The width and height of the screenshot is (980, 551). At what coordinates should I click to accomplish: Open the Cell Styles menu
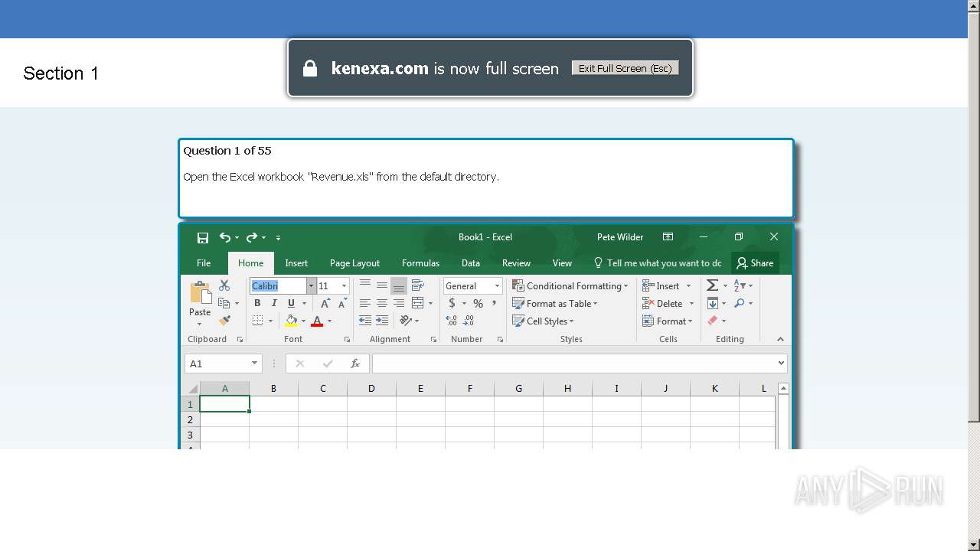542,321
